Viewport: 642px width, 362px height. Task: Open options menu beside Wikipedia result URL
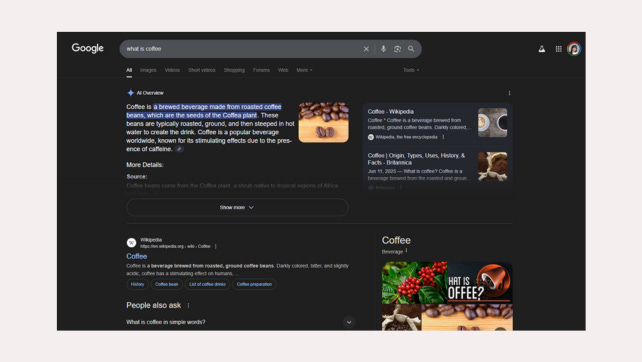(x=216, y=246)
